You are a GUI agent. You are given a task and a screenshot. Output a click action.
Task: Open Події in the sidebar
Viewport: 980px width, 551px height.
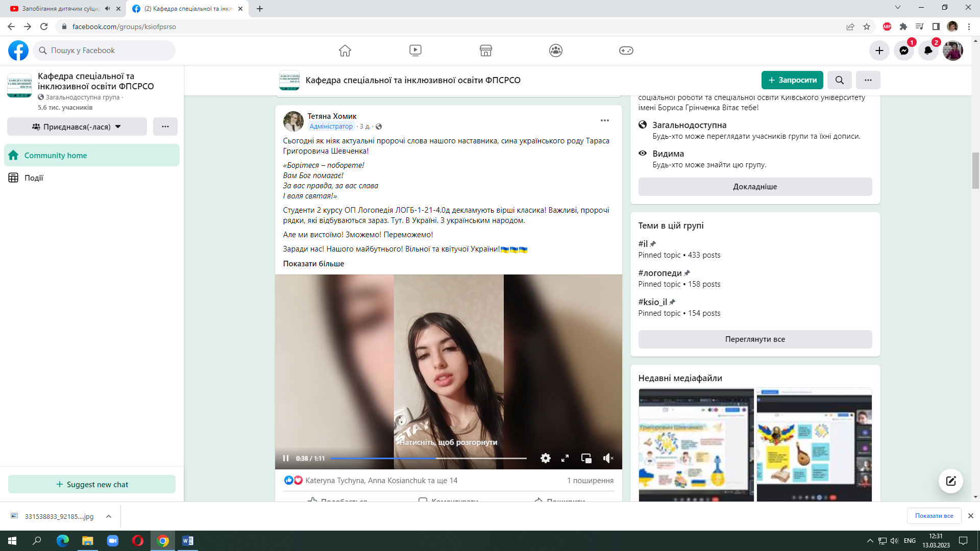tap(34, 178)
